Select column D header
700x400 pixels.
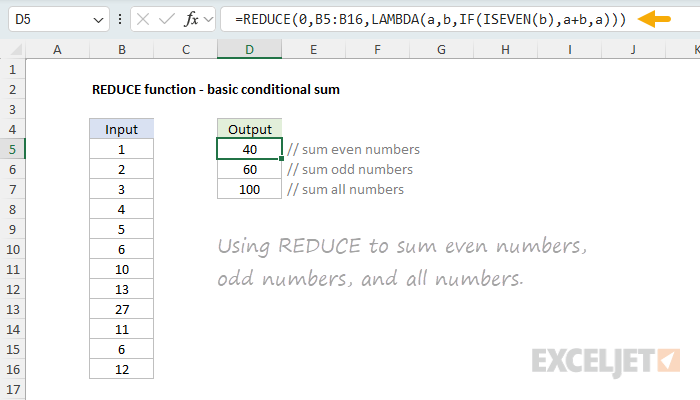tap(250, 50)
